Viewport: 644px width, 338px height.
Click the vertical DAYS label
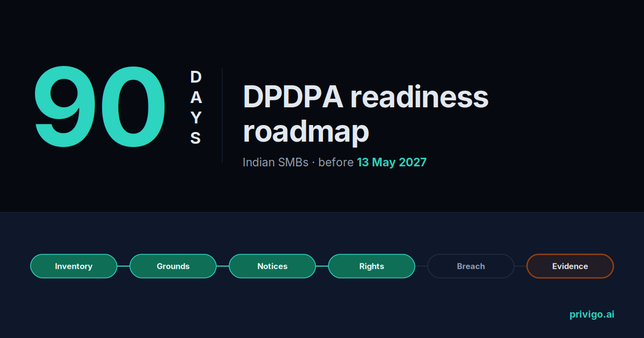tap(196, 108)
